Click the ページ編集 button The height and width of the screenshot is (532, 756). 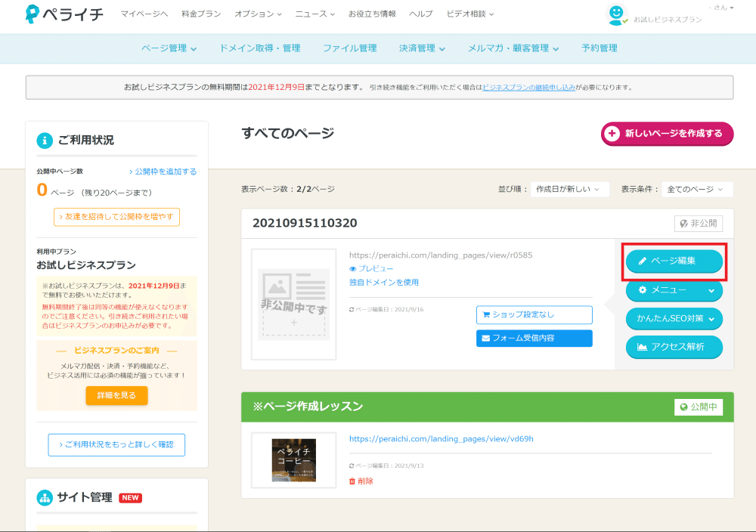674,261
